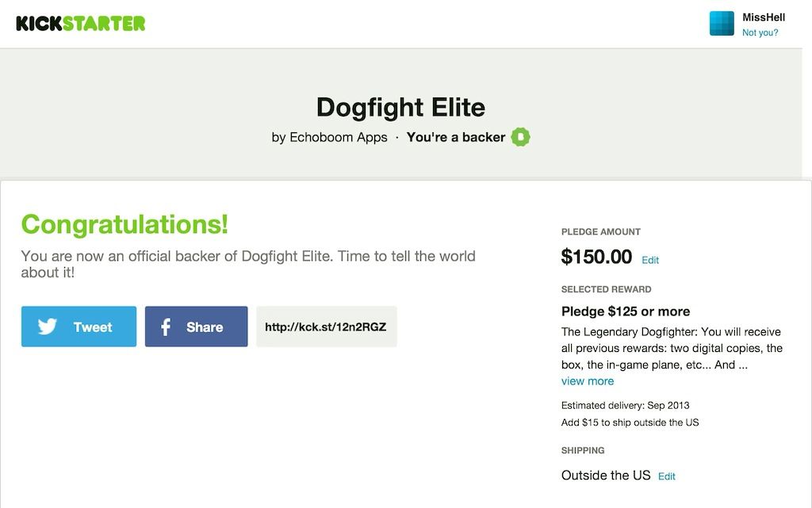Click the Facebook f icon

(x=166, y=327)
